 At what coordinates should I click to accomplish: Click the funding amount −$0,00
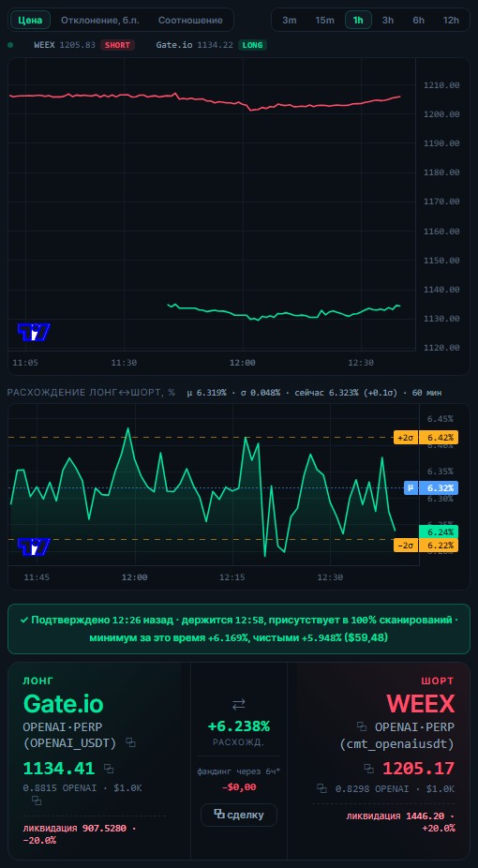[x=238, y=787]
